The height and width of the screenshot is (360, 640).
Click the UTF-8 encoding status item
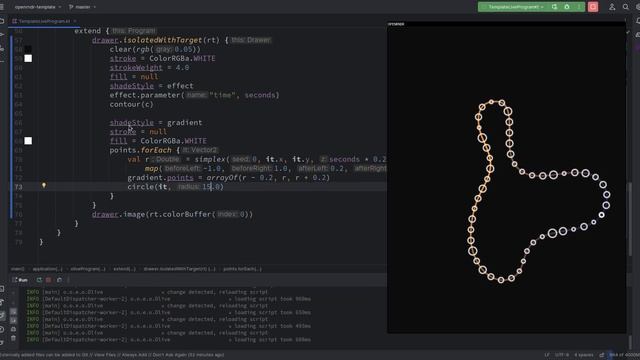(x=562, y=355)
